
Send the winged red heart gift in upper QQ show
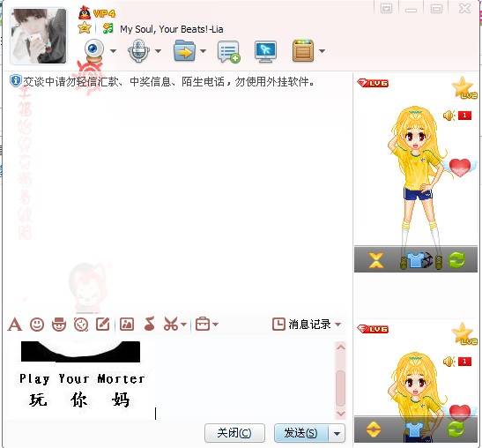point(460,168)
